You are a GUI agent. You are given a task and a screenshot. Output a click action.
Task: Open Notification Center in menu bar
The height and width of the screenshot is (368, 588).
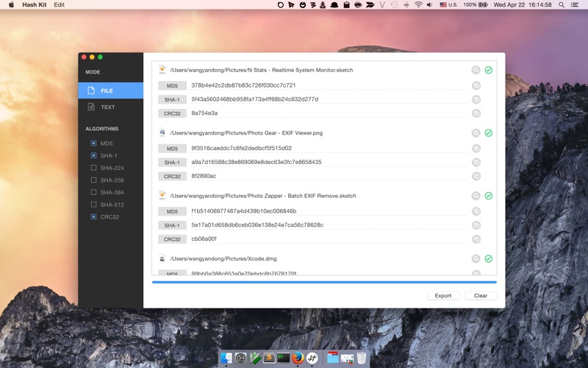[575, 5]
